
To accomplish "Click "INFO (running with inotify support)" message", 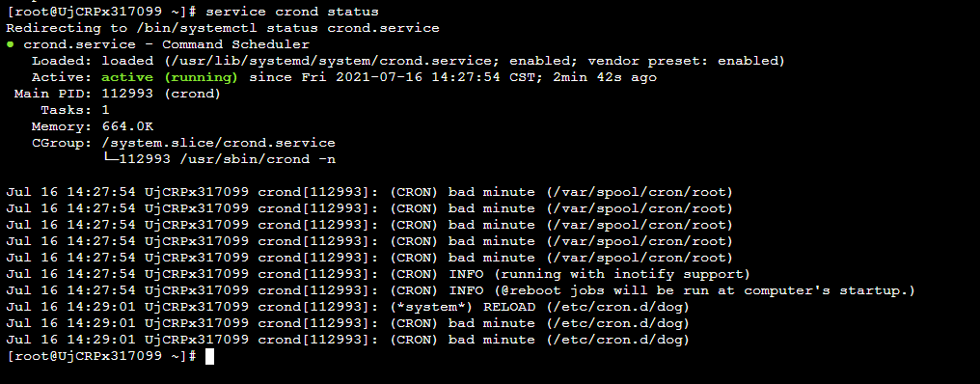I will [x=599, y=274].
